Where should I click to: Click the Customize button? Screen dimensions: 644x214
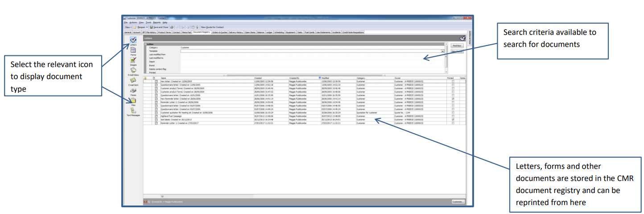(458, 202)
